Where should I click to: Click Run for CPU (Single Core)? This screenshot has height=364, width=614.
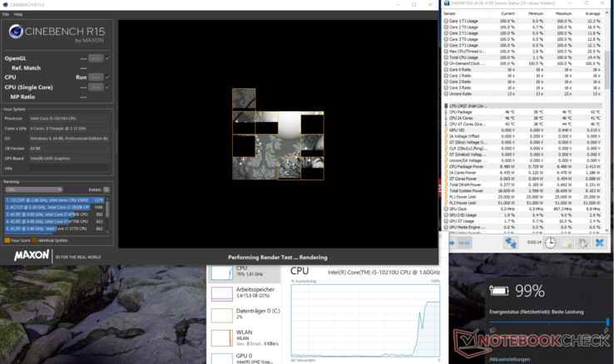tap(96, 87)
